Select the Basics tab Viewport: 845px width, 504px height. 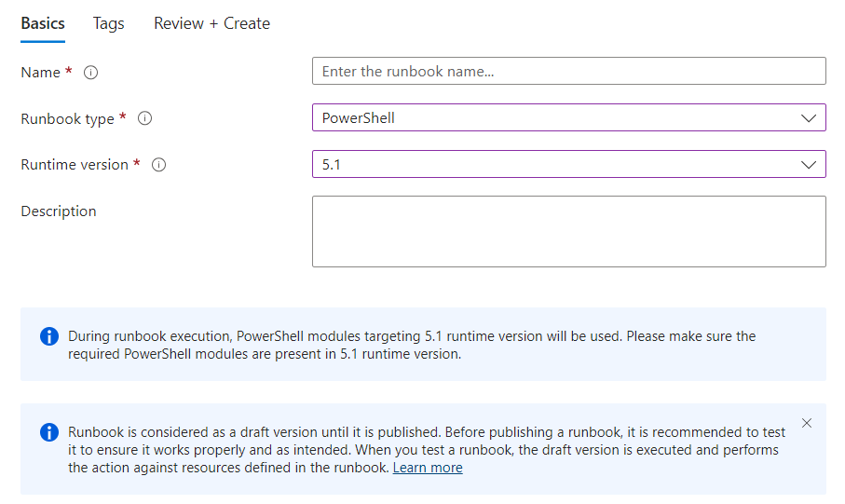[x=43, y=23]
